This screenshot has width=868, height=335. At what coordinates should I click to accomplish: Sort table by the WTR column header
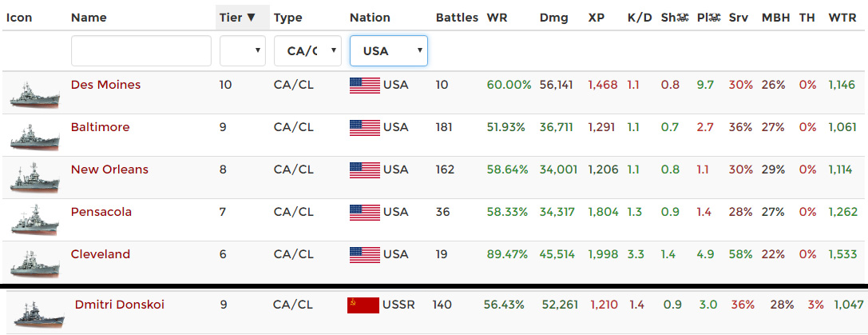coord(842,18)
